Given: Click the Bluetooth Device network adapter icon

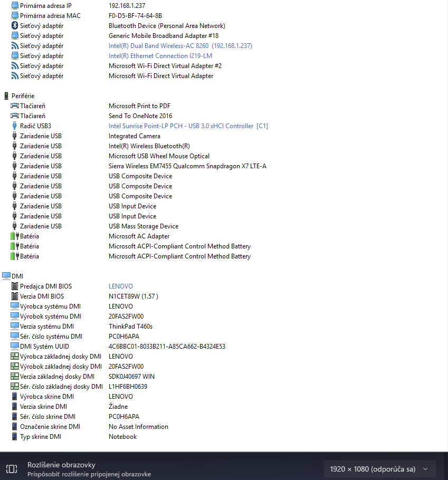Looking at the screenshot, I should pos(15,25).
